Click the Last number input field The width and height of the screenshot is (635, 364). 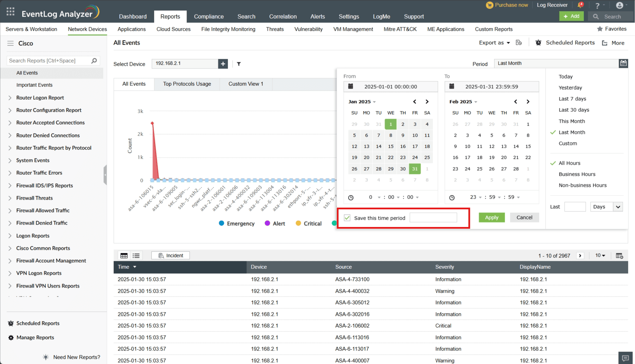coord(575,207)
